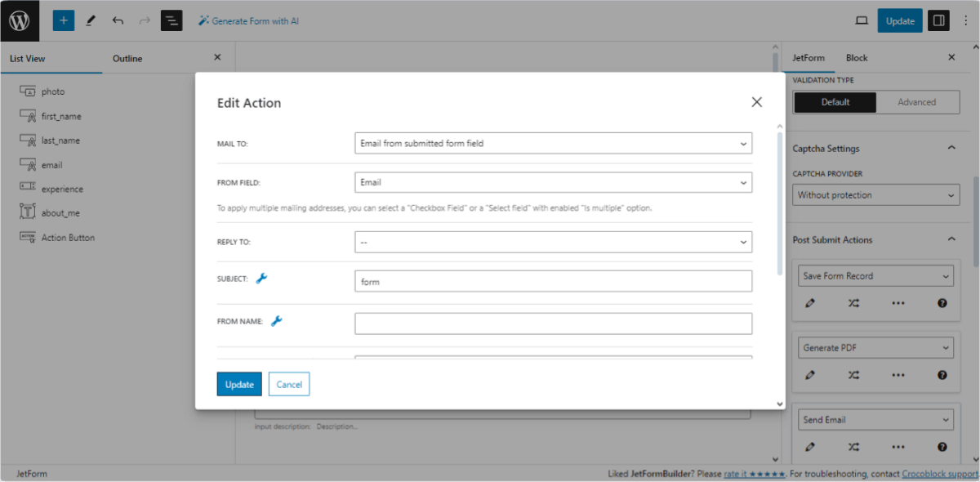The width and height of the screenshot is (980, 482).
Task: Open conditions icon for Generate PDF action
Action: point(853,375)
